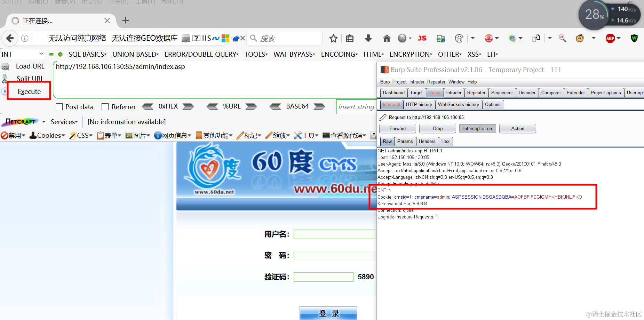Expand the ERROR/DOUBLE QUERY menu
This screenshot has height=320, width=644.
202,54
